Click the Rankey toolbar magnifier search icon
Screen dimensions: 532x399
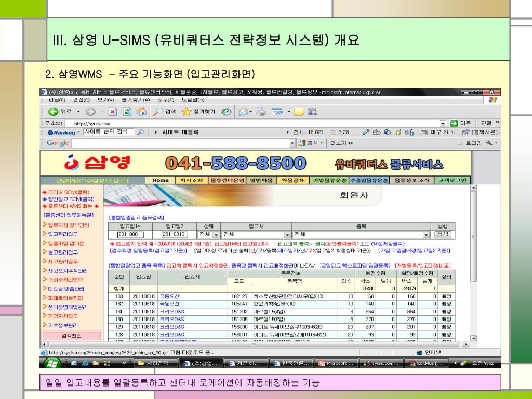[x=140, y=132]
